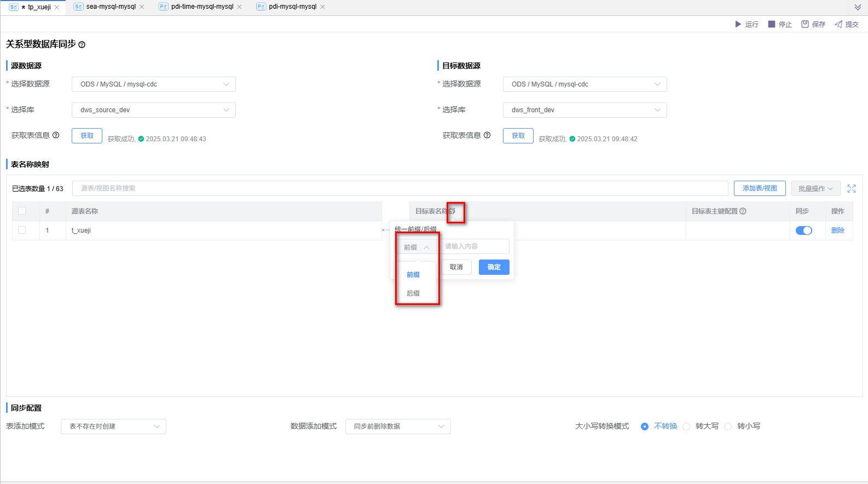The image size is (868, 484).
Task: Click the source table name search field
Action: [x=400, y=188]
